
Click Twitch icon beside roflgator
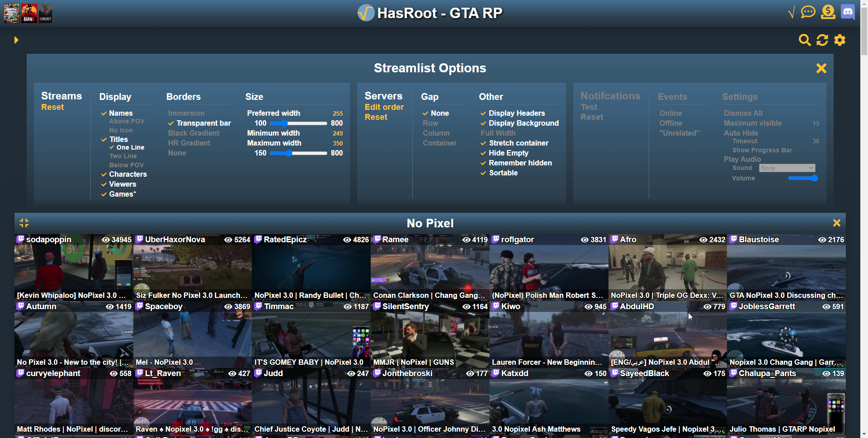(x=495, y=240)
